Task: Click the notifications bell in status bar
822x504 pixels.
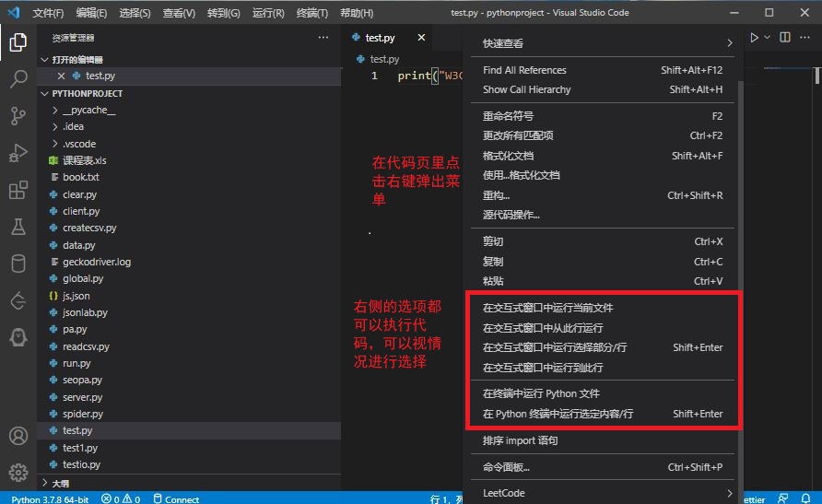Action: pyautogui.click(x=806, y=498)
